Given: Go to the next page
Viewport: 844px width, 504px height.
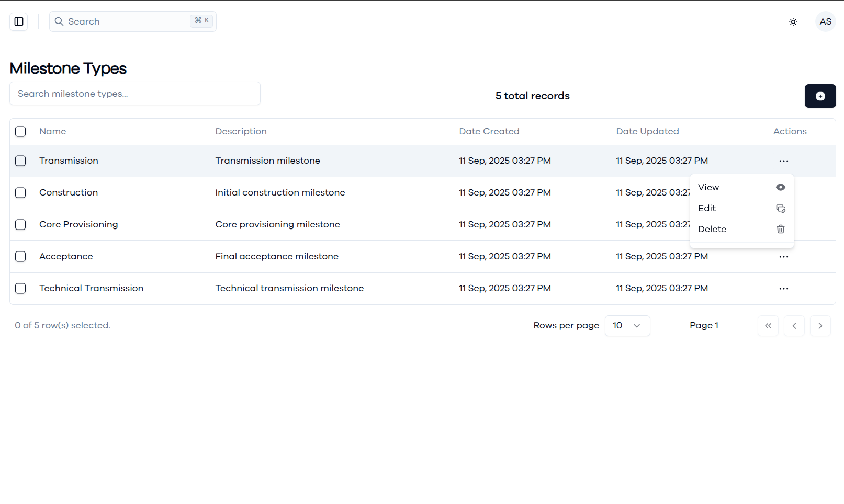Looking at the screenshot, I should coord(820,326).
